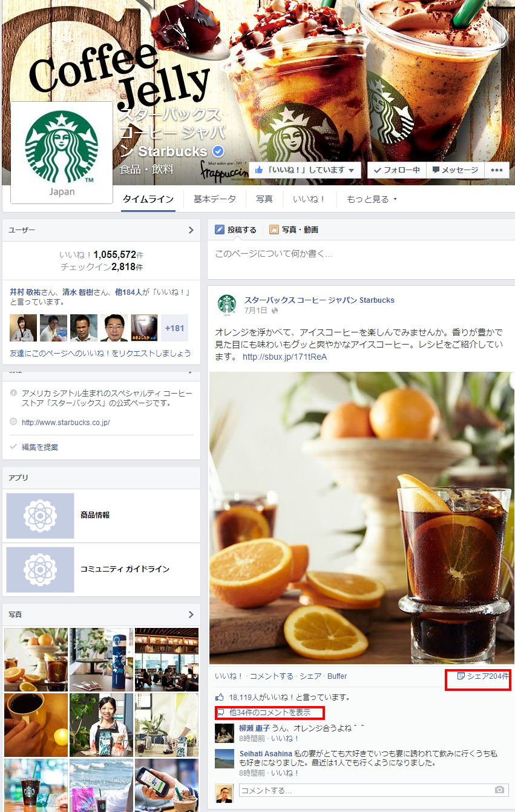This screenshot has width=515, height=812.
Task: Open http://www.starbucks.co.jp/ link
Action: [65, 422]
